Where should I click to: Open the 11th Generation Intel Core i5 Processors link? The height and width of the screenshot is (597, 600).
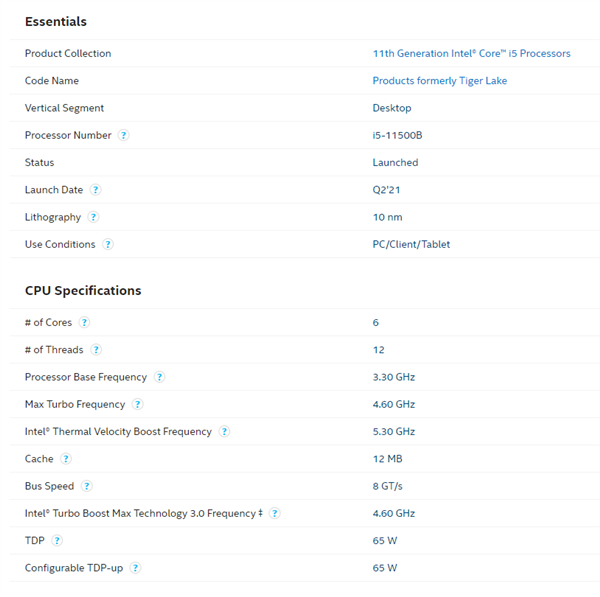click(471, 53)
